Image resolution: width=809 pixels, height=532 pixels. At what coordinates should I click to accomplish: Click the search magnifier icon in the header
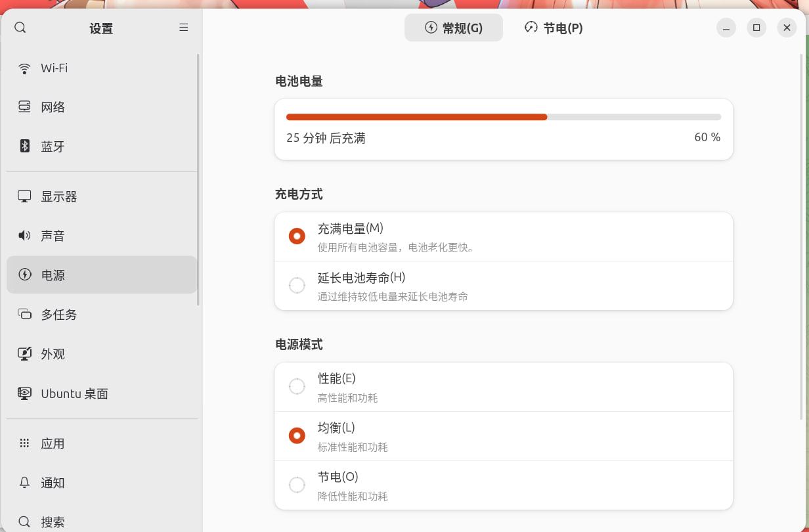click(20, 28)
